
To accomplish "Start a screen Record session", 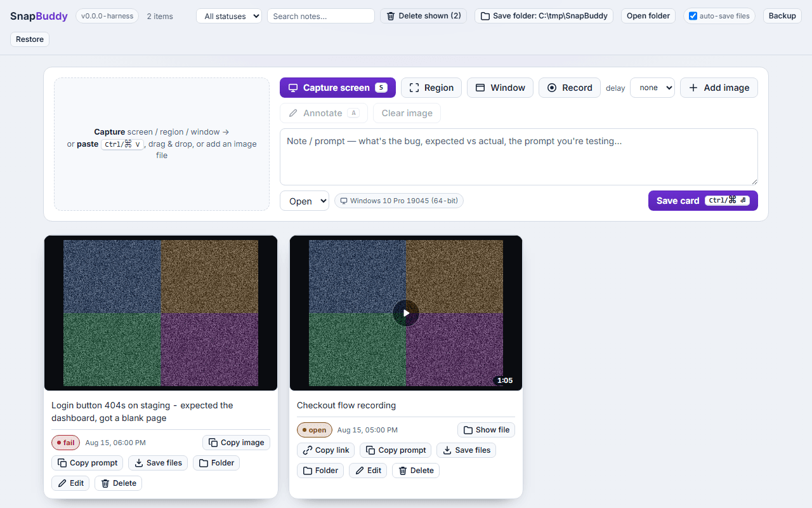I will (570, 88).
